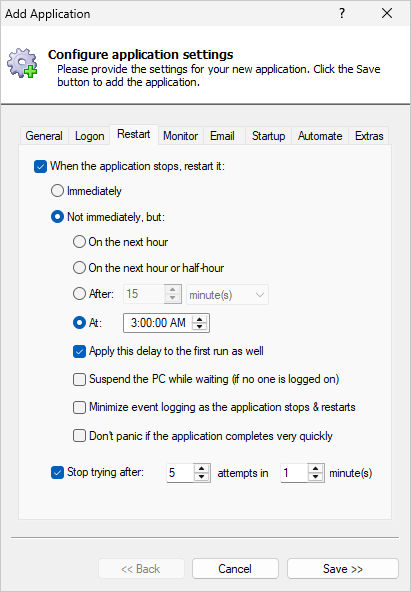Enable 'Suspend the PC while waiting'

tap(79, 379)
